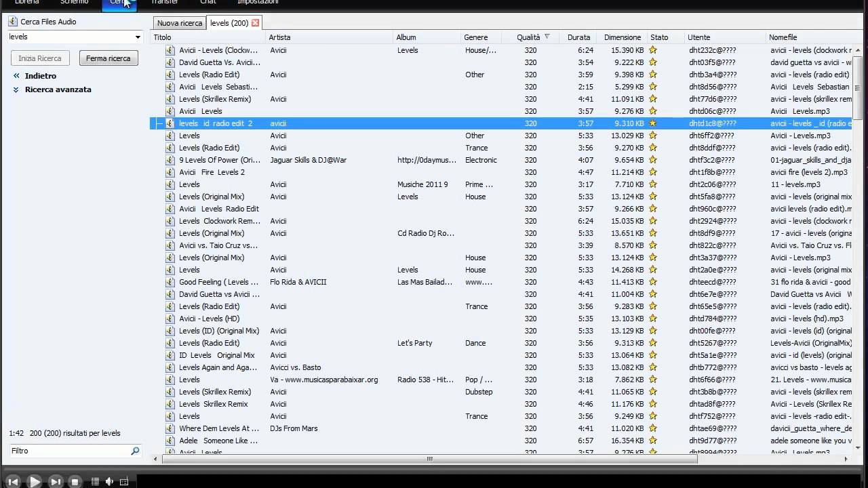The height and width of the screenshot is (488, 868).
Task: Click audio icon of 'Adele Someone Like' row
Action: click(x=170, y=441)
